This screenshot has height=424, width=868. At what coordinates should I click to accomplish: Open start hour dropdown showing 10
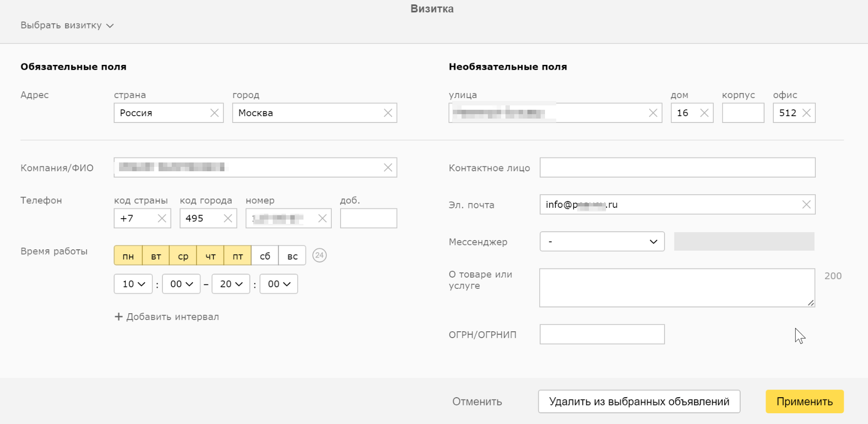coord(133,284)
